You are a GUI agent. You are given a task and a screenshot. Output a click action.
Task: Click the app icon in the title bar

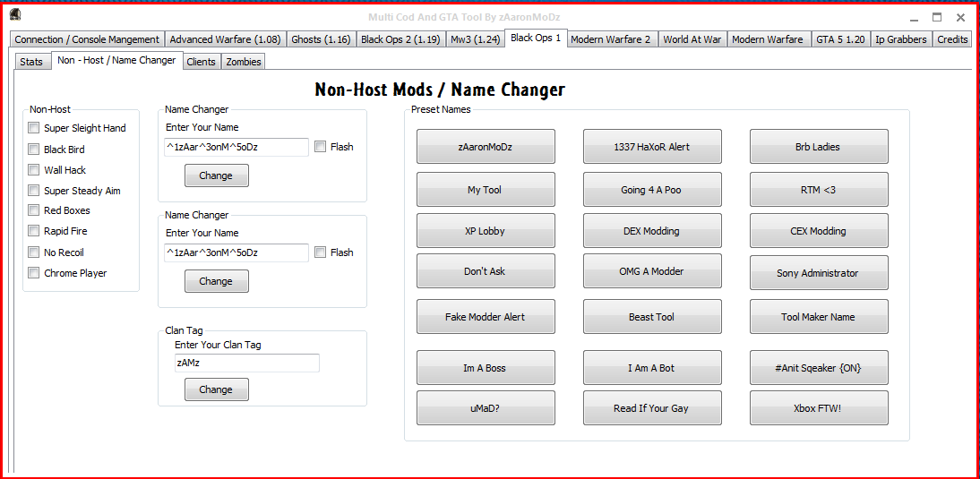[17, 15]
